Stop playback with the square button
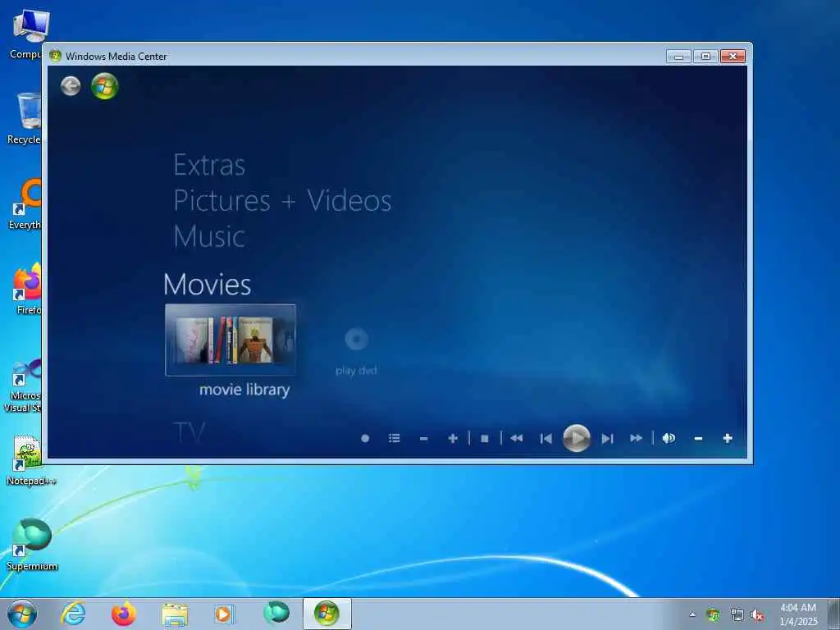This screenshot has width=840, height=630. coord(485,438)
